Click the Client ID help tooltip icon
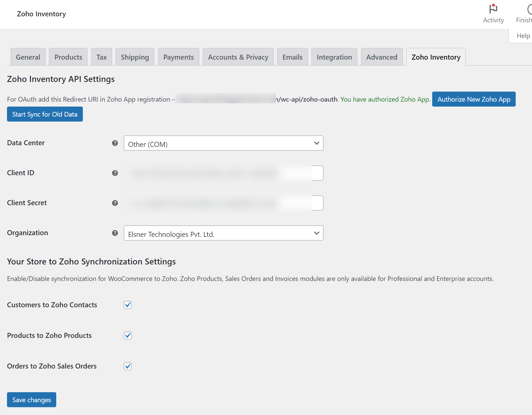 115,173
